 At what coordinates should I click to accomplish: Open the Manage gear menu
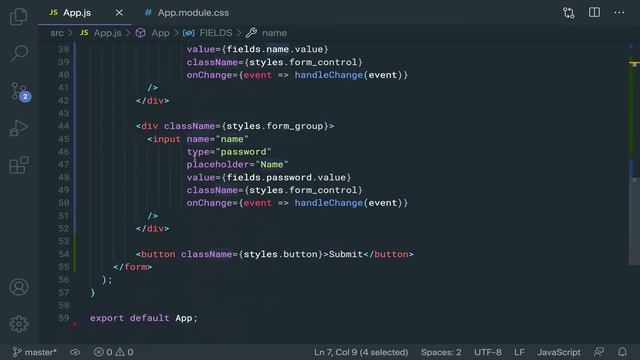coord(19,324)
